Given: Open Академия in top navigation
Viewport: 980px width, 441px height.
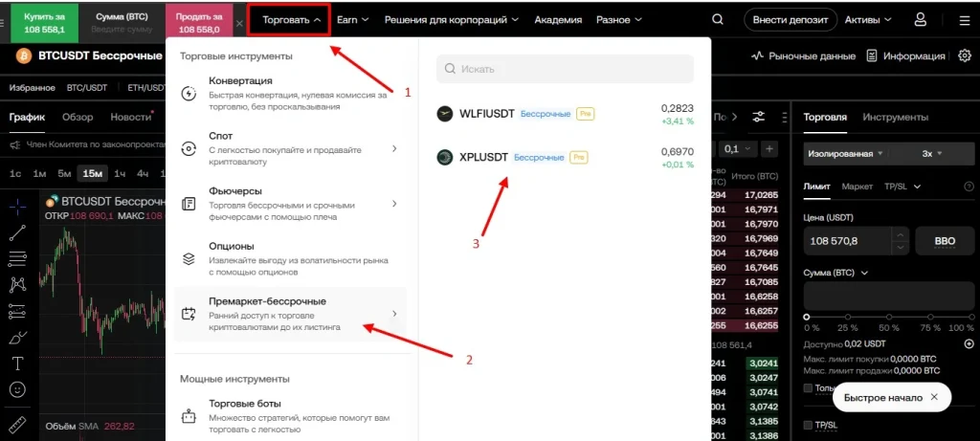Looking at the screenshot, I should pyautogui.click(x=558, y=19).
